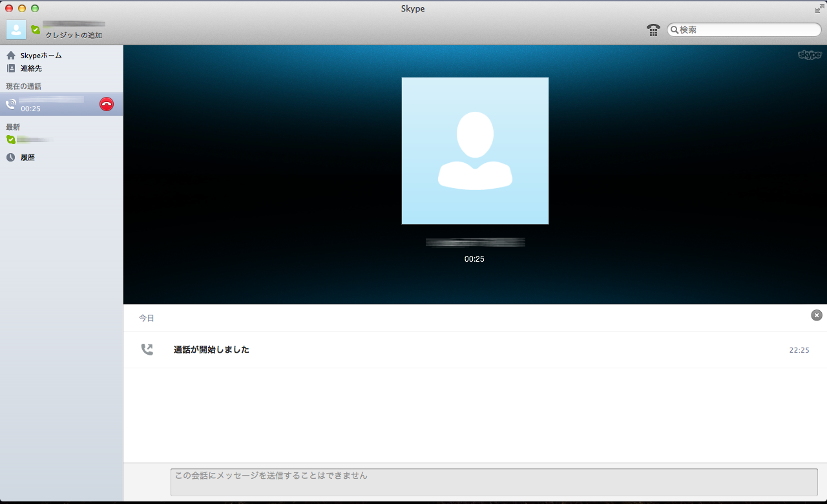
Task: Select the Skypeホーム home icon
Action: tap(11, 56)
